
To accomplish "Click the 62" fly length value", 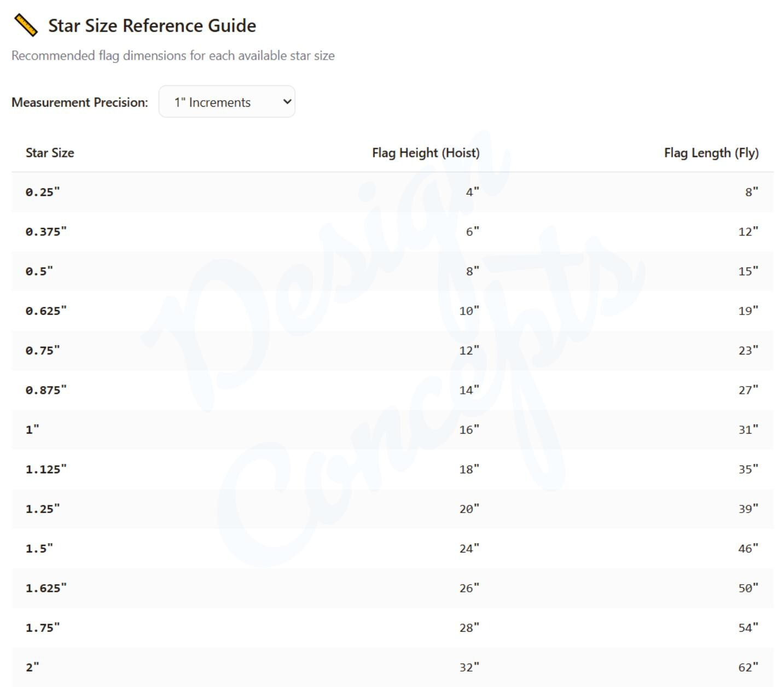I will (748, 667).
